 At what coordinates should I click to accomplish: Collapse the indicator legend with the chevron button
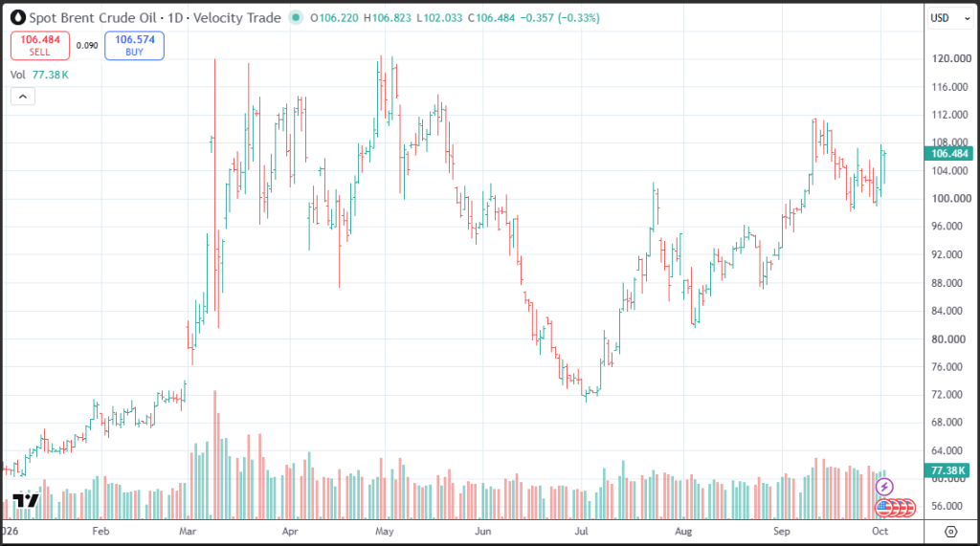pyautogui.click(x=23, y=97)
